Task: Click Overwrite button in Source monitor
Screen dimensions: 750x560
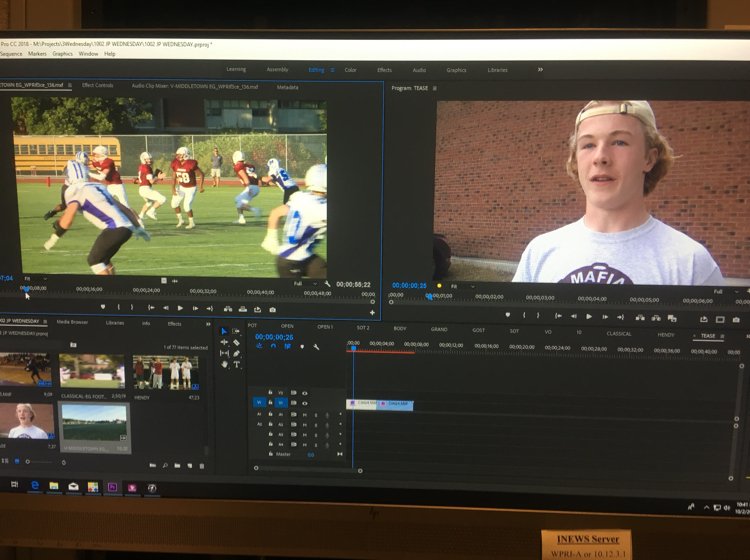Action: (243, 309)
